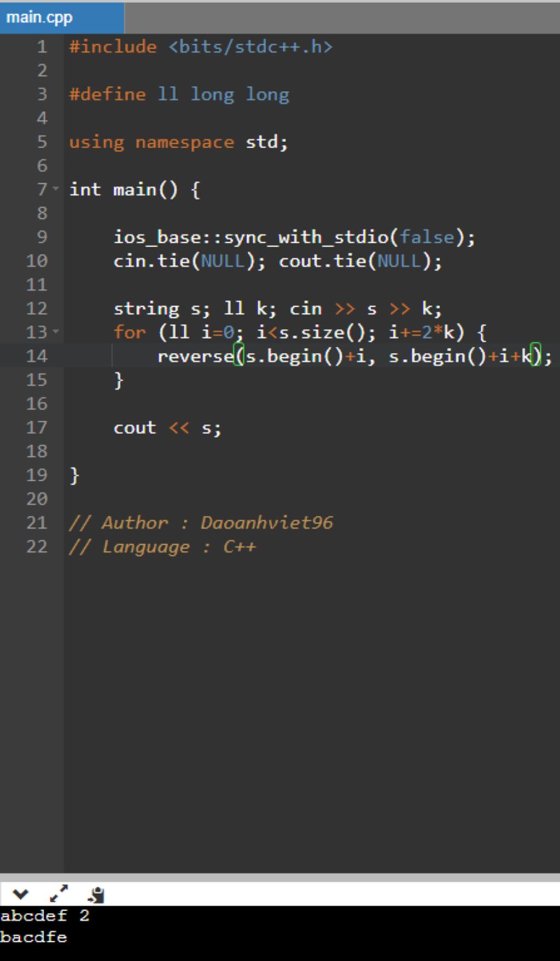The image size is (560, 961).
Task: Collapse the console panel with the chevron icon
Action: click(20, 894)
